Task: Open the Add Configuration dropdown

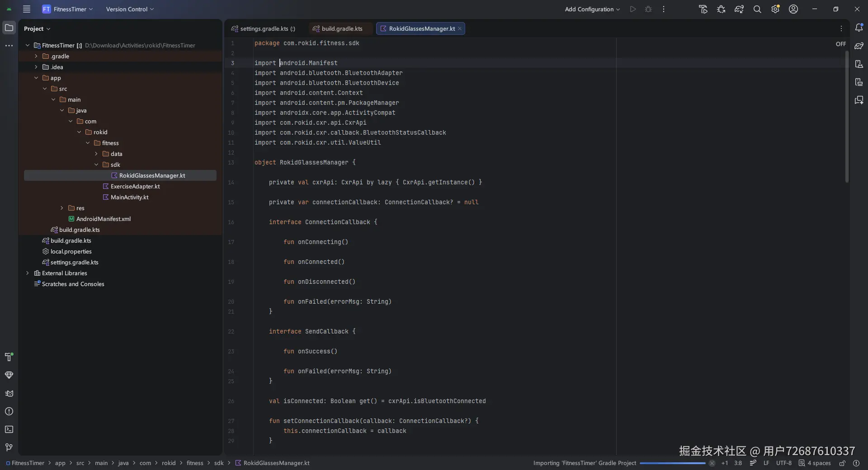Action: click(x=592, y=9)
